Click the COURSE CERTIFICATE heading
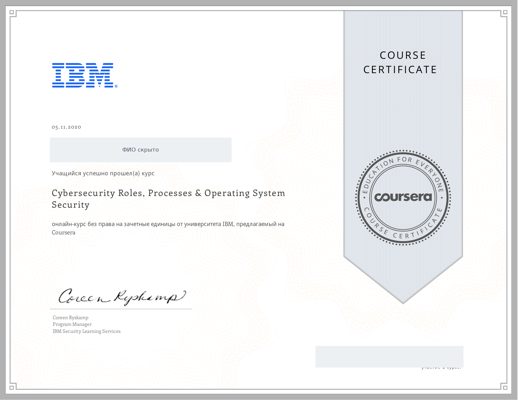518x400 pixels. point(400,62)
